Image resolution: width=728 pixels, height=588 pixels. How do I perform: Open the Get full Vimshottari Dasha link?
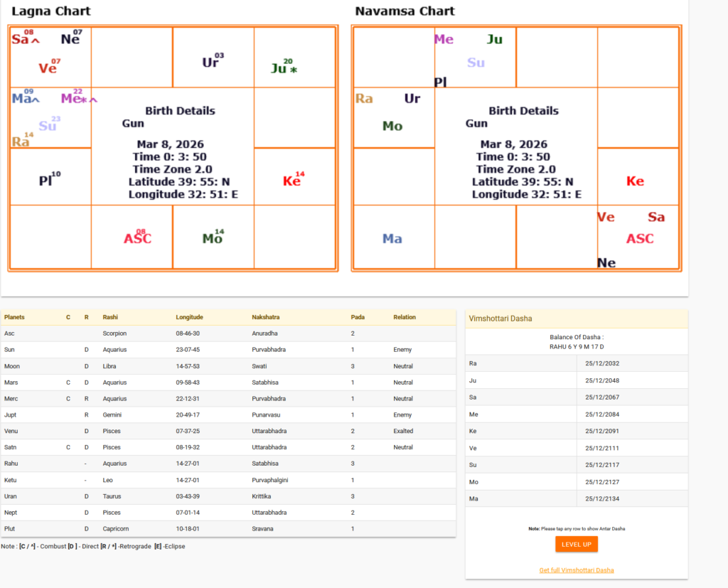(x=576, y=570)
